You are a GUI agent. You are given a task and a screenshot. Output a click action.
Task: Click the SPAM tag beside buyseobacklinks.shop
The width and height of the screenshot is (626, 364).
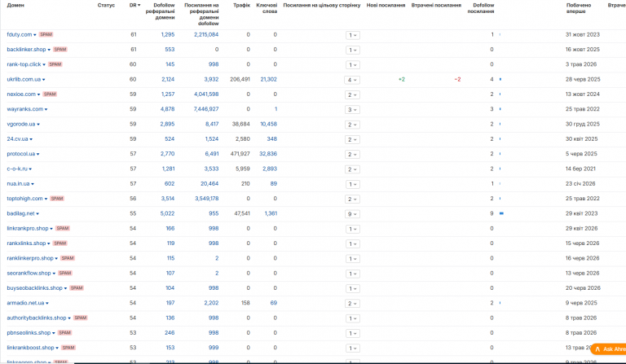pyautogui.click(x=77, y=287)
